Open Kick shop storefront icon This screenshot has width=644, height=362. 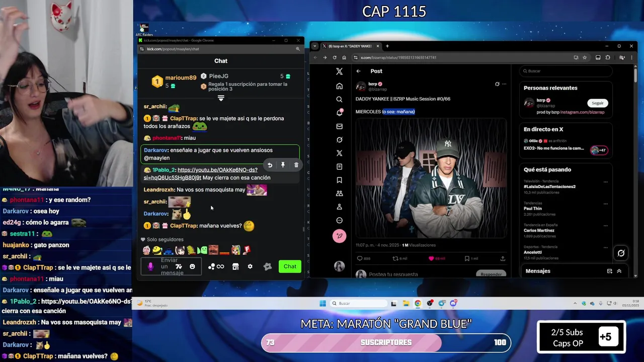coord(235,266)
